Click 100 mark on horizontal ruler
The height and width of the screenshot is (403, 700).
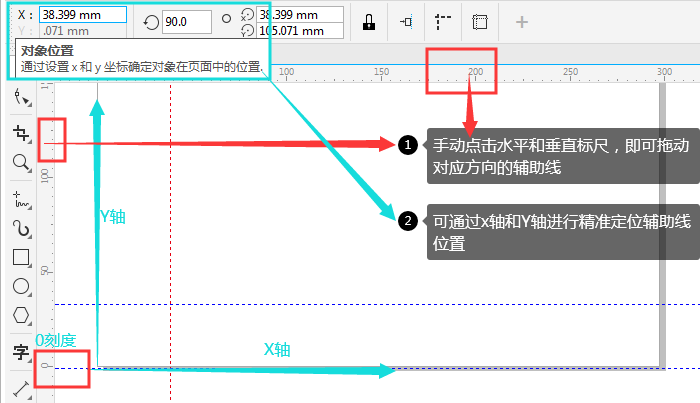(x=286, y=71)
